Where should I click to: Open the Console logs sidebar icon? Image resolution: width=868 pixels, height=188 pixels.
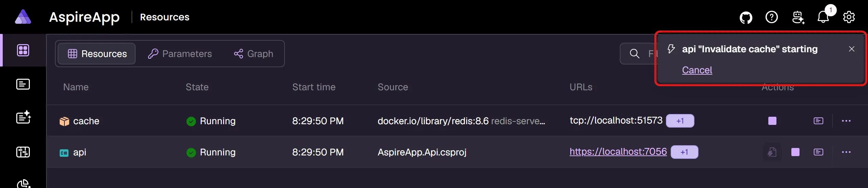click(x=23, y=84)
